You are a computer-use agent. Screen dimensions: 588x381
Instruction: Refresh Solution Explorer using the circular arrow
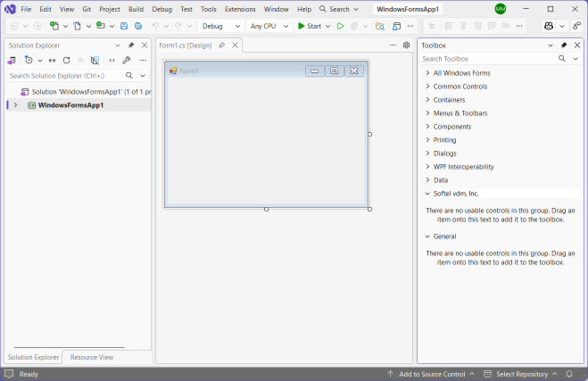coord(66,60)
